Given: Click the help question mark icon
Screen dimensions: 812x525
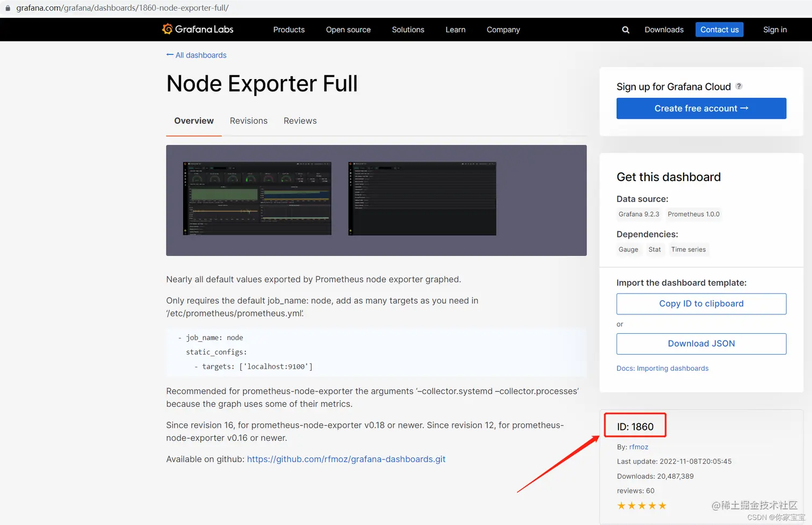Looking at the screenshot, I should point(739,86).
